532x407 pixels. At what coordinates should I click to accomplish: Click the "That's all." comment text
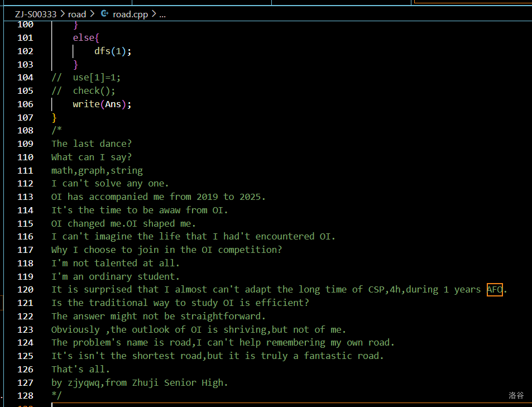(x=80, y=369)
